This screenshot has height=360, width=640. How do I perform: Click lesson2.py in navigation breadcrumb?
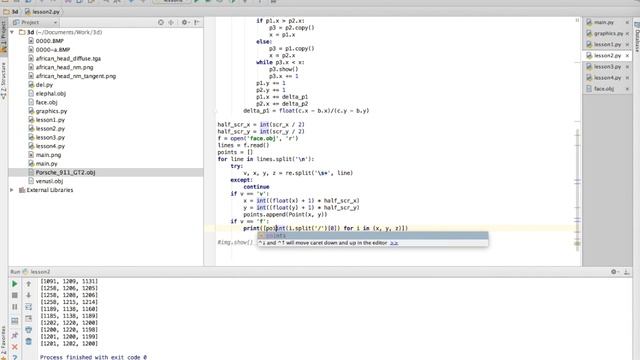coord(42,12)
